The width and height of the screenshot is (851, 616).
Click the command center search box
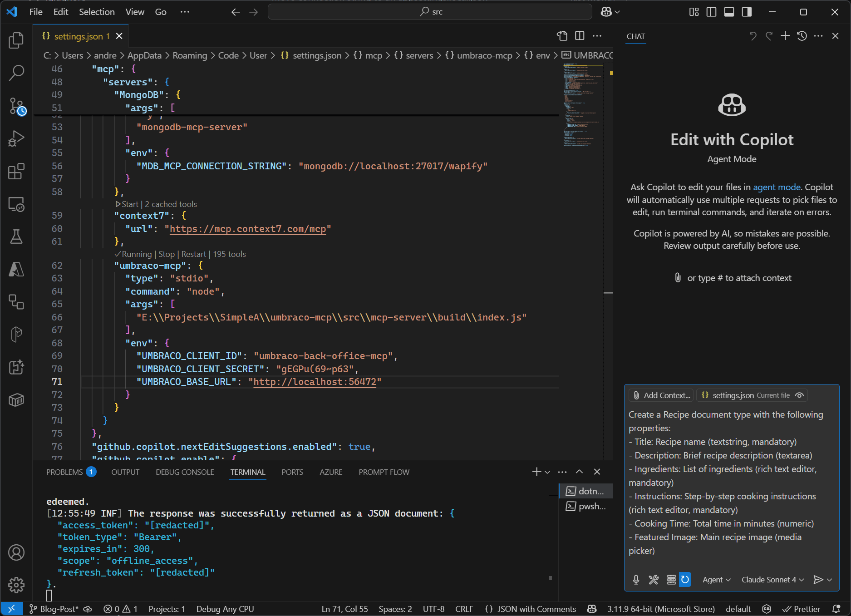click(x=430, y=12)
